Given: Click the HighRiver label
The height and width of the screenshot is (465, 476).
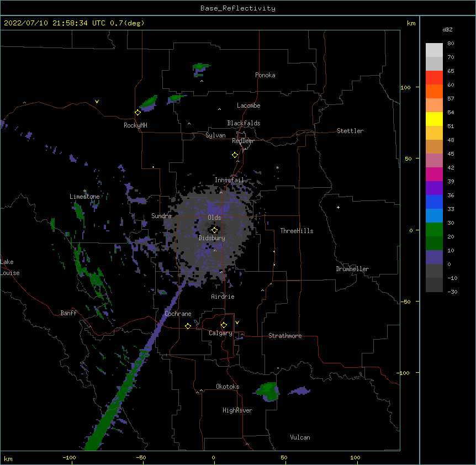Looking at the screenshot, I should [x=237, y=410].
